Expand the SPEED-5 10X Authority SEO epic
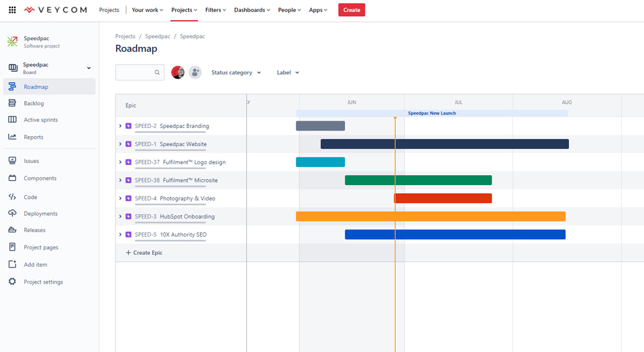Image resolution: width=644 pixels, height=352 pixels. click(x=120, y=234)
